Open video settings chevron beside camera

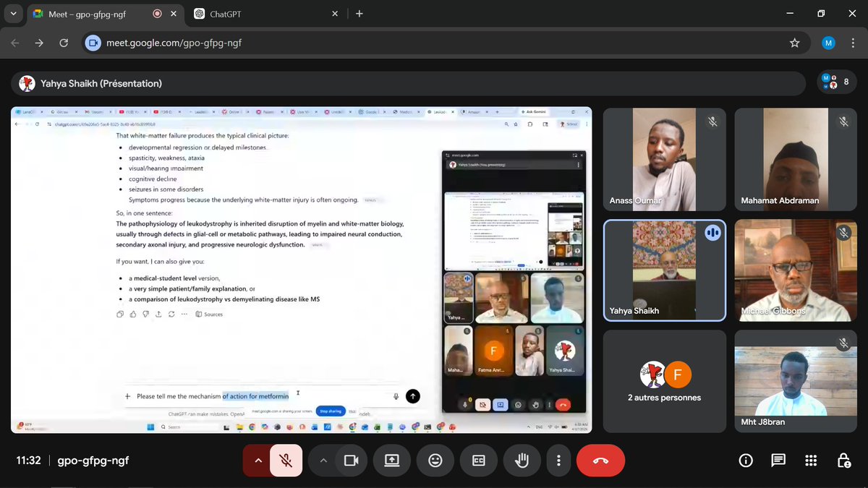323,461
